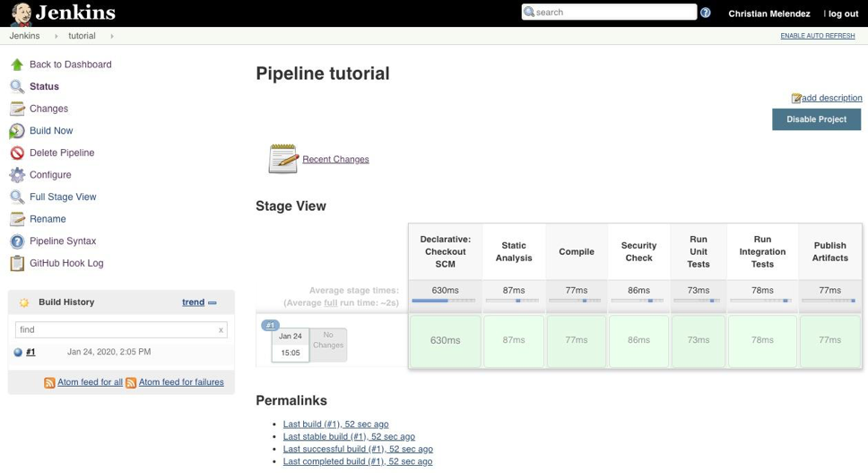Click the Status magnifier icon
Screen dimensions: 868x473
tap(17, 86)
